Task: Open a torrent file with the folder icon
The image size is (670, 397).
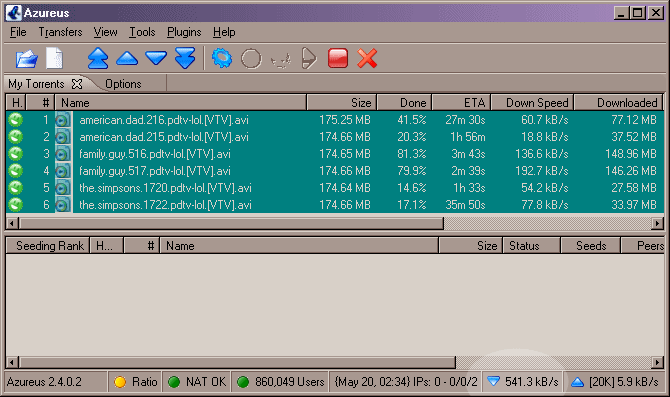Action: pos(26,59)
